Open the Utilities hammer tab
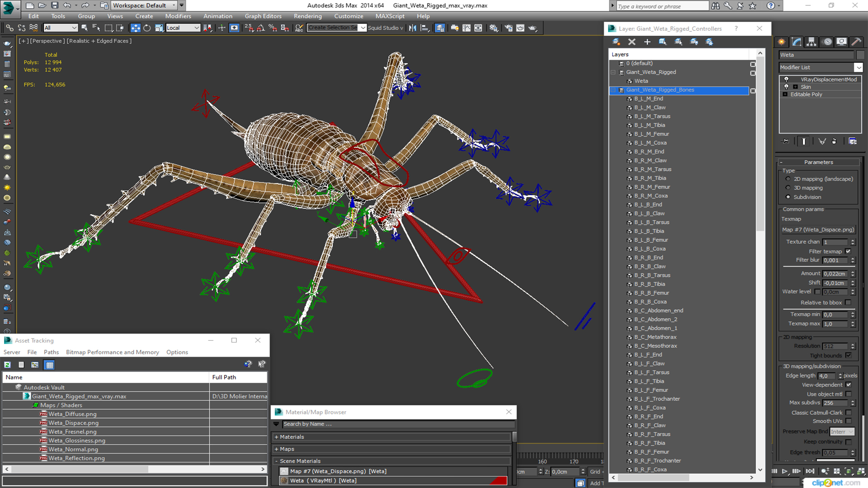Image resolution: width=868 pixels, height=488 pixels. tap(856, 42)
